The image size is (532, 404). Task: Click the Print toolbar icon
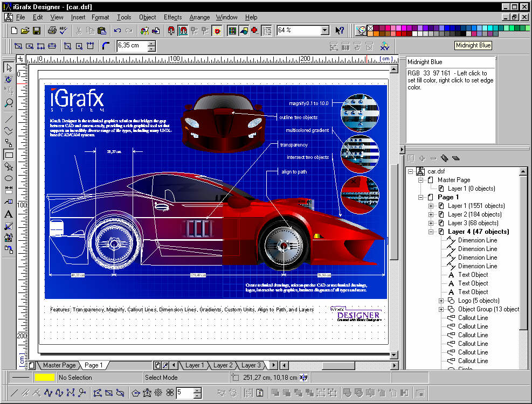pos(52,31)
